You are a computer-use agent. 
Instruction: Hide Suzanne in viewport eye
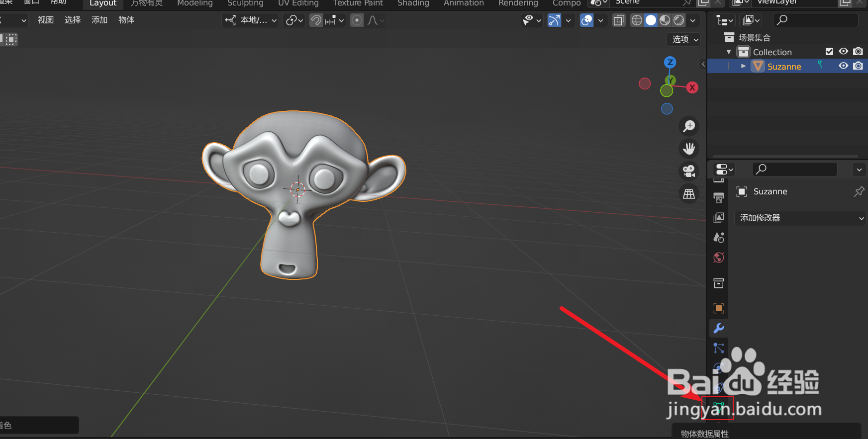844,66
